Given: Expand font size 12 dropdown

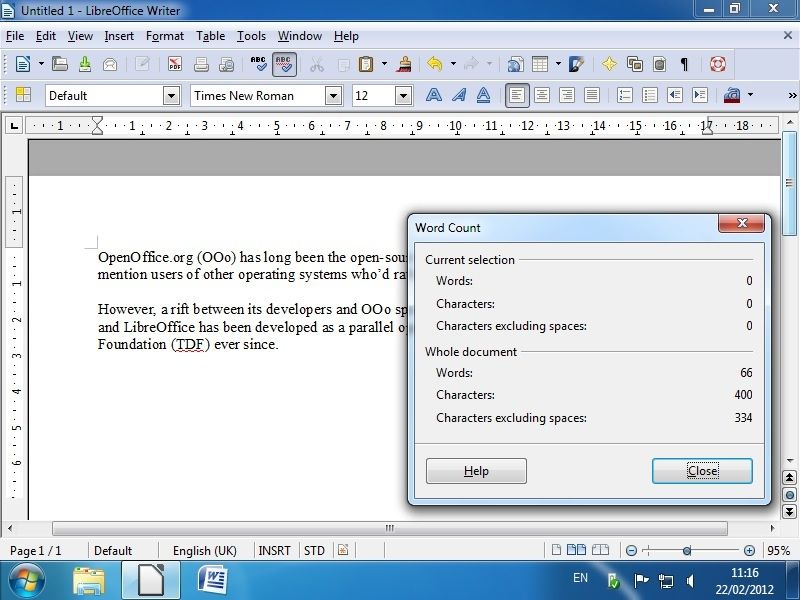Looking at the screenshot, I should (403, 95).
